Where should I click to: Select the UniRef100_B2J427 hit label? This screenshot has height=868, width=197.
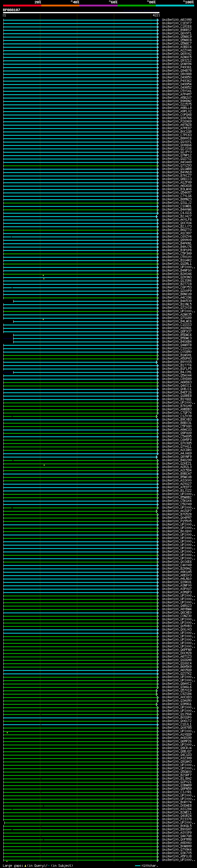click(177, 216)
